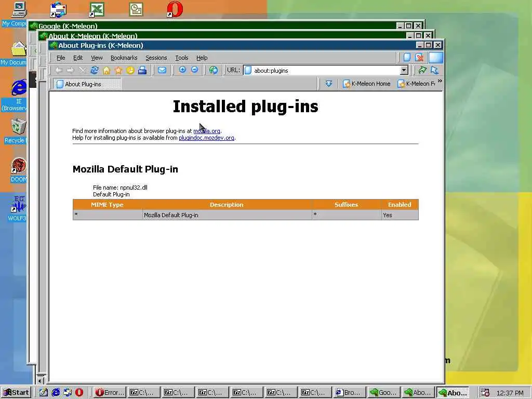Screen dimensions: 532x399
Task: Click the blue cursor arrow icon beside Go
Action: pyautogui.click(x=435, y=70)
